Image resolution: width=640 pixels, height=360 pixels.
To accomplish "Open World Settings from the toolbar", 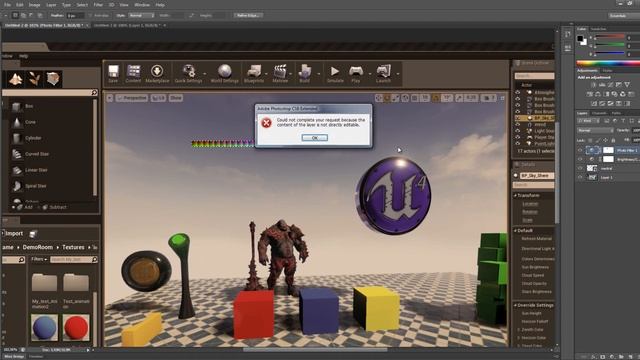I will point(224,71).
